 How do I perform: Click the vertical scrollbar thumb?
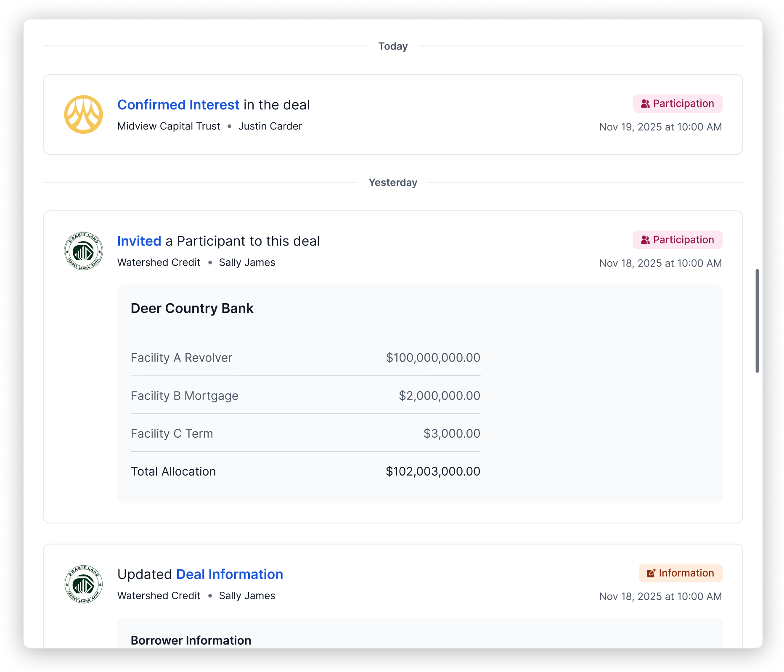757,320
